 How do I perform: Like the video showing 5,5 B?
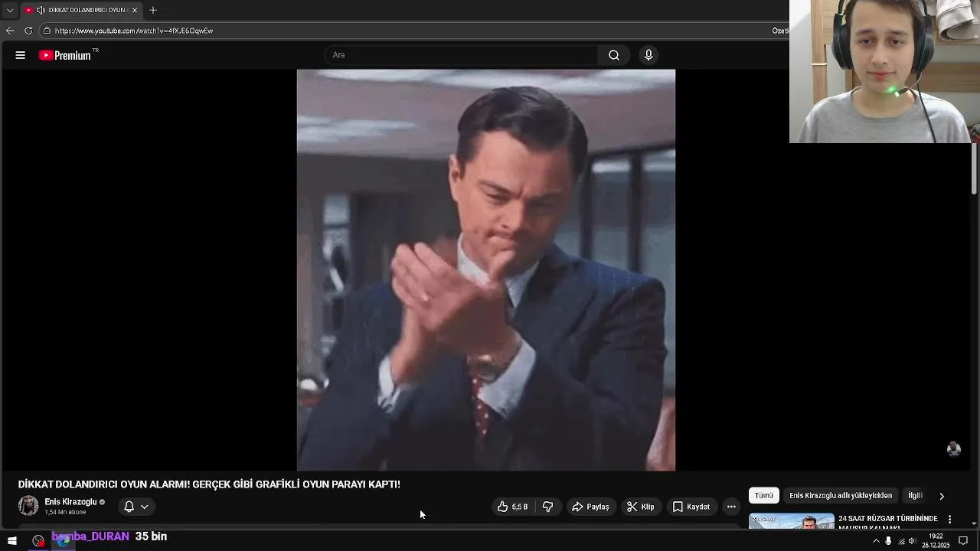point(512,507)
